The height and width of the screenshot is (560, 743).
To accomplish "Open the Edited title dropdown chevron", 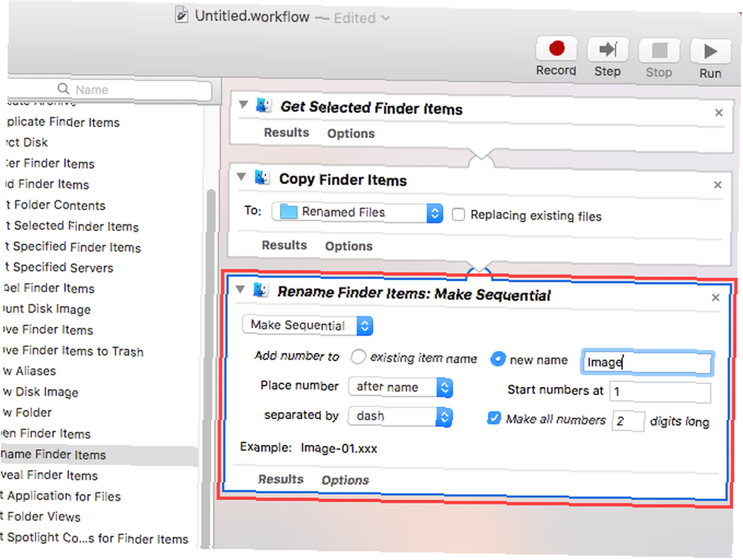I will click(x=386, y=19).
